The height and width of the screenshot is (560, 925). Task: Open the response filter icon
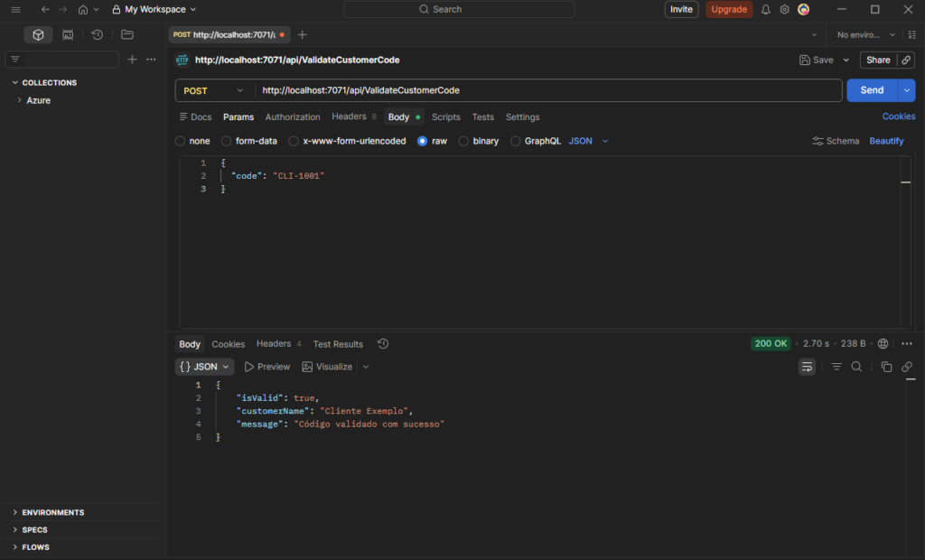[836, 367]
